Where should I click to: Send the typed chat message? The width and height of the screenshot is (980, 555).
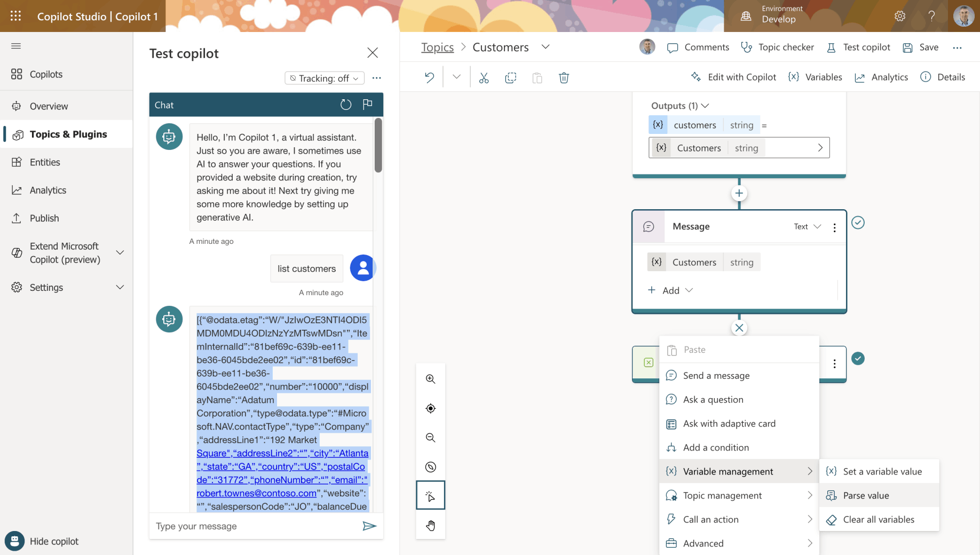pos(369,526)
